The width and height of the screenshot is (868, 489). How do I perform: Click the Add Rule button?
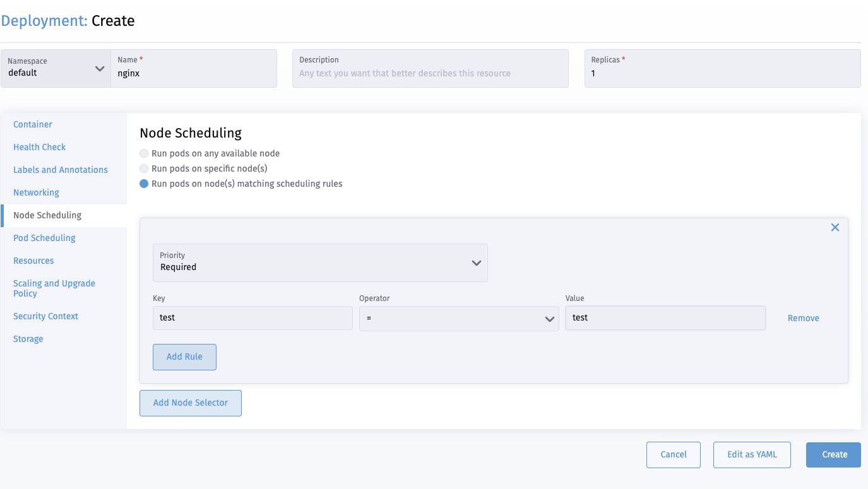184,356
